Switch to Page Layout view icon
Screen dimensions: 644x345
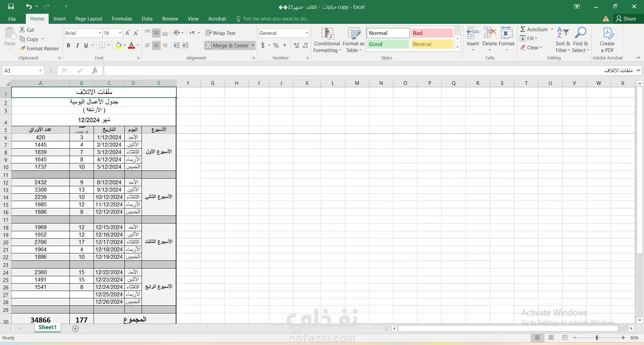[551, 338]
